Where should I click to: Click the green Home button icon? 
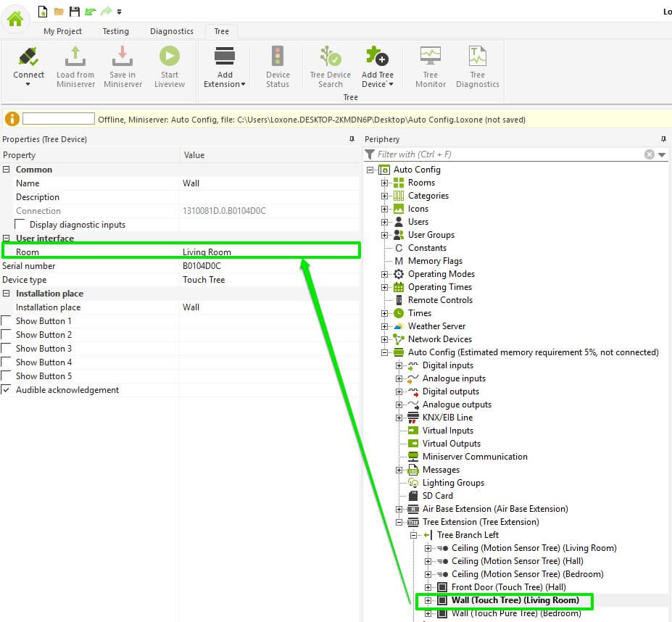click(x=15, y=18)
